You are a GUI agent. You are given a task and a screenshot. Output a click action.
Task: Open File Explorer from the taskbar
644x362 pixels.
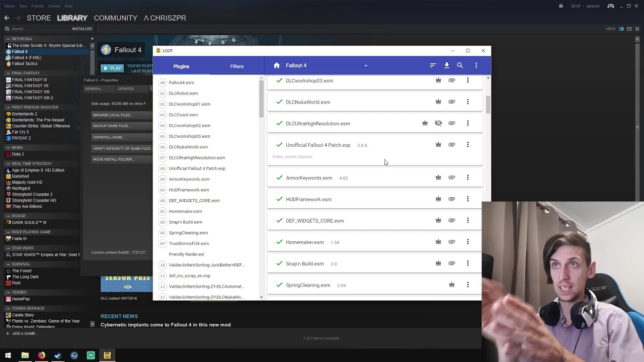pos(25,355)
